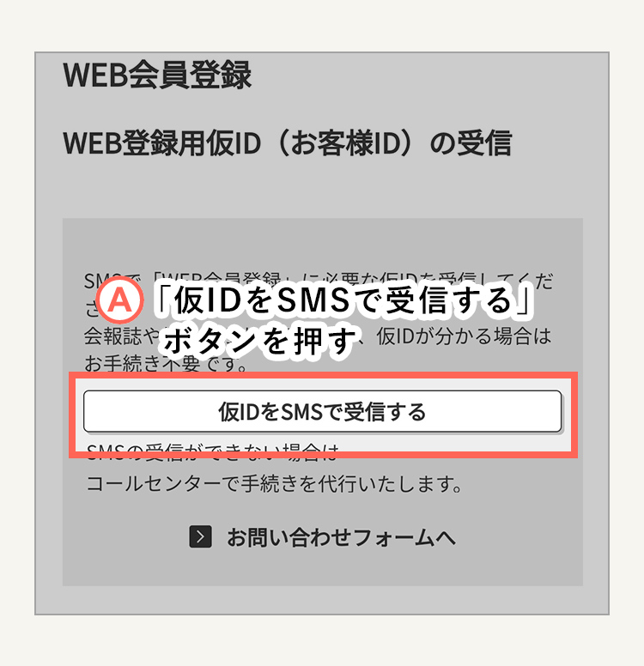644x666 pixels.
Task: Click the WEB会員登録 page heading
Action: coord(157,76)
